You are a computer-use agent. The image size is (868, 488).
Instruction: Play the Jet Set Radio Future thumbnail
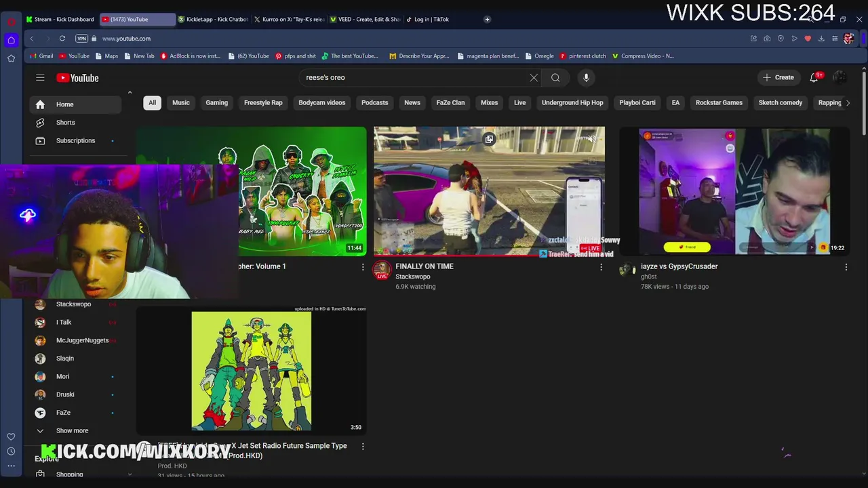[251, 371]
